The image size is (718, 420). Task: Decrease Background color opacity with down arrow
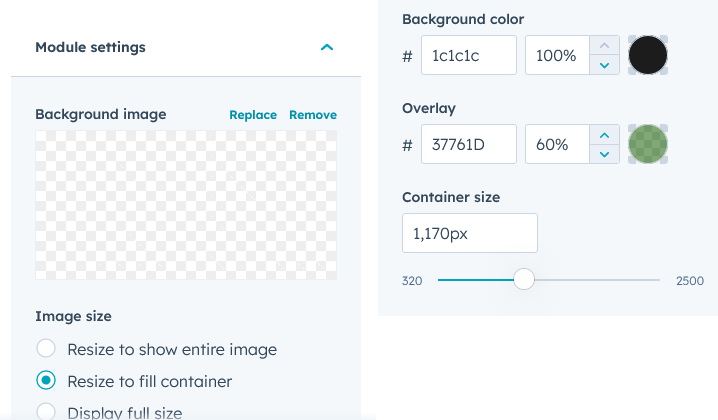(603, 65)
